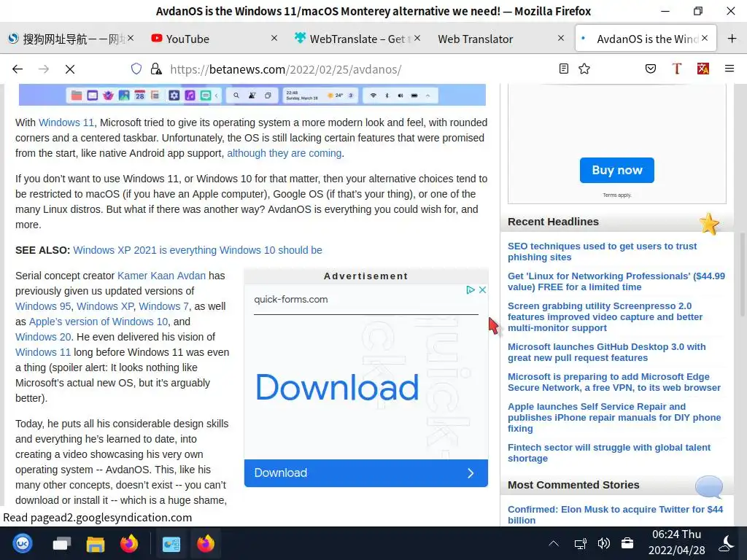747x560 pixels.
Task: Click the page vertical scrollbar
Action: point(742,274)
